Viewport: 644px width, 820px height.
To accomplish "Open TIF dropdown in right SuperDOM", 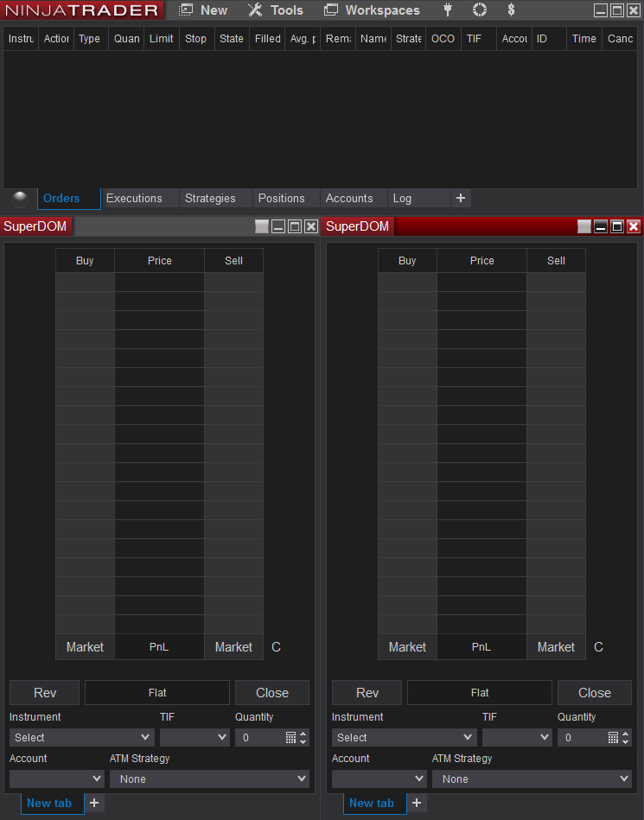I will point(517,737).
